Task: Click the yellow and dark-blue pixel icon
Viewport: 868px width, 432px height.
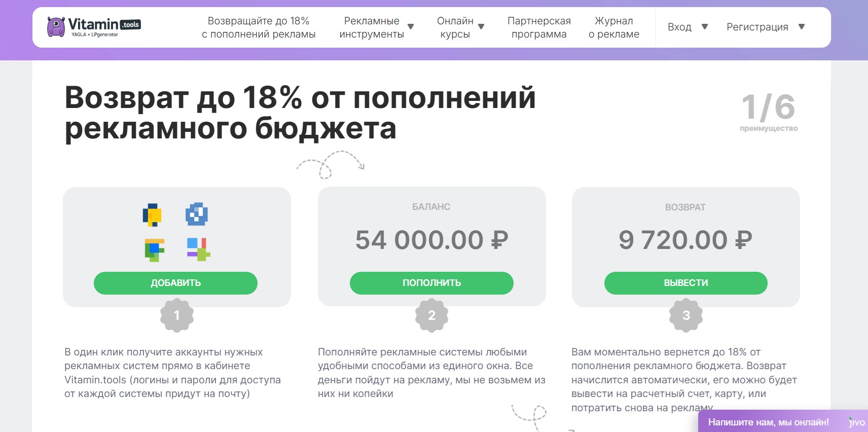Action: coord(152,214)
